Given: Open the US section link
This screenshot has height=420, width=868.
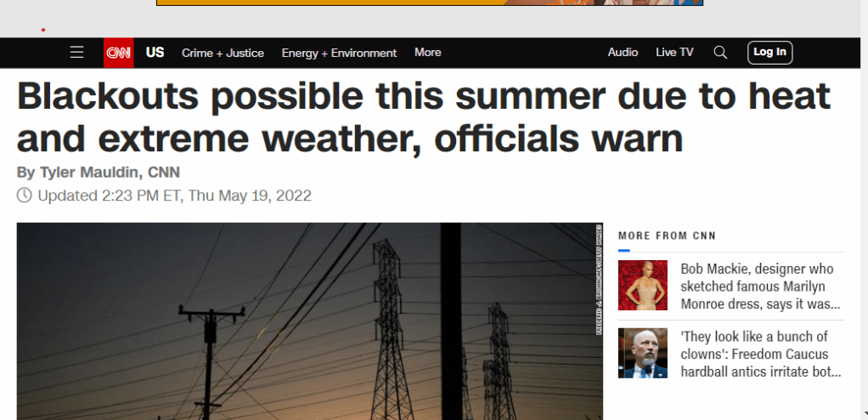Looking at the screenshot, I should [x=155, y=53].
